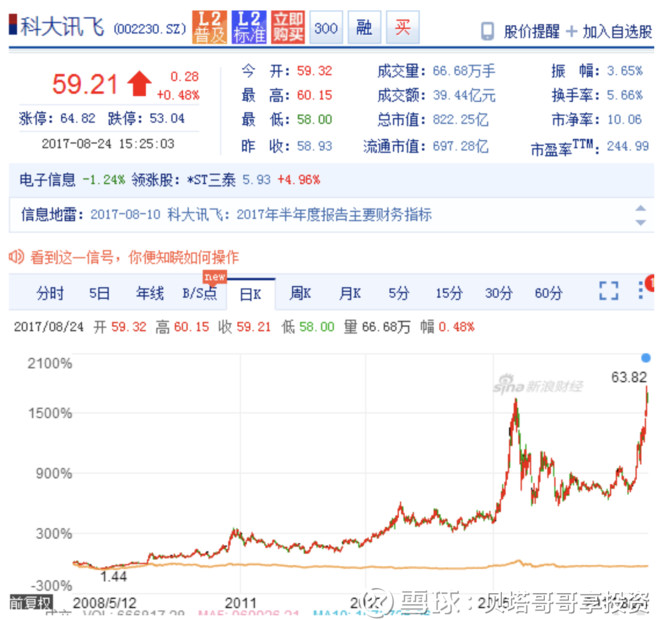Switch to the 5日 chart tab
The width and height of the screenshot is (660, 620).
[99, 293]
